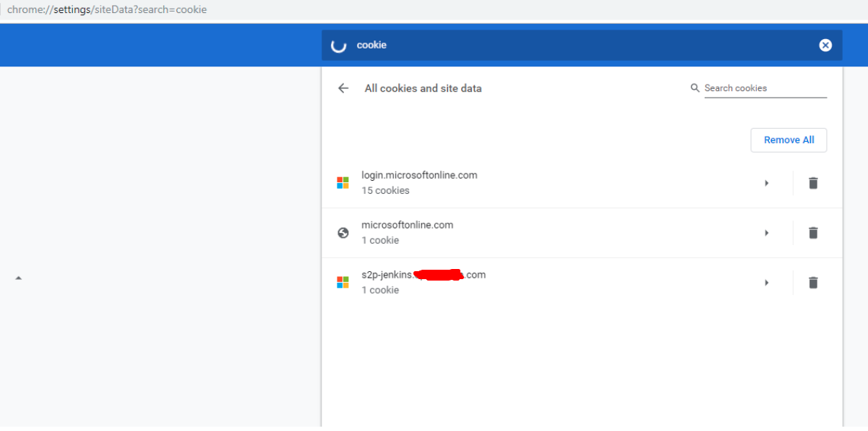Delete s2p-jenkins site cookie with trash icon
This screenshot has width=868, height=431.
(x=813, y=283)
